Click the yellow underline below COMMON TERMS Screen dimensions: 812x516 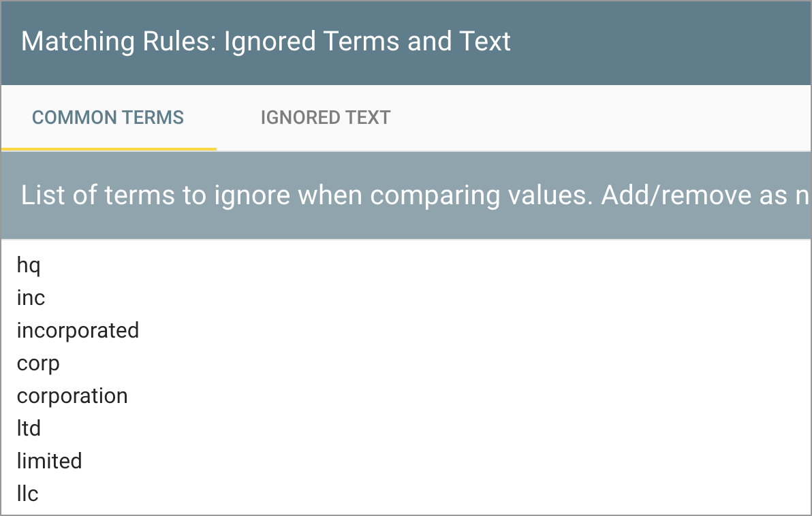point(108,146)
